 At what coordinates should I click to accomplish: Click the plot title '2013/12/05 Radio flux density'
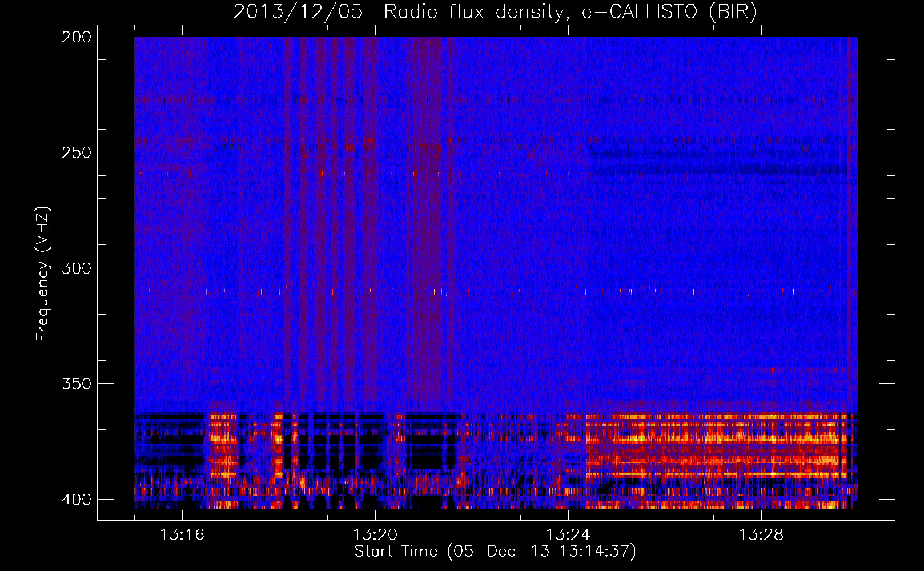coord(495,11)
